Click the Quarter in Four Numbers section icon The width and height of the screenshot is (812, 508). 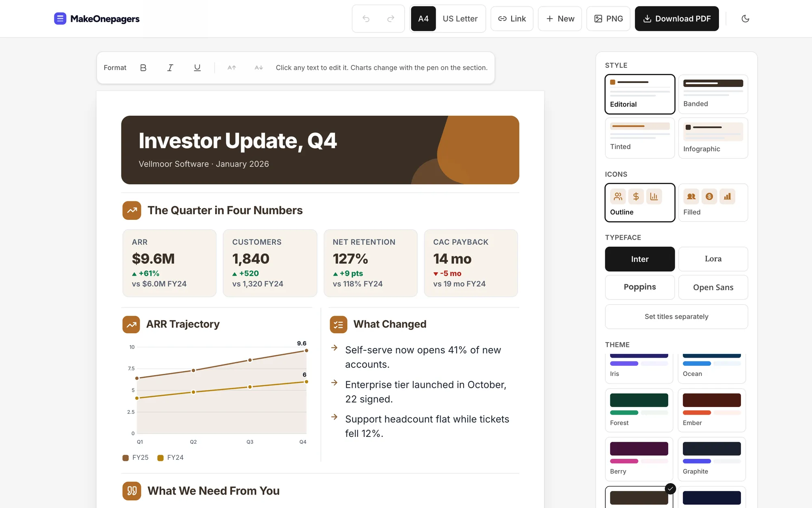point(132,211)
